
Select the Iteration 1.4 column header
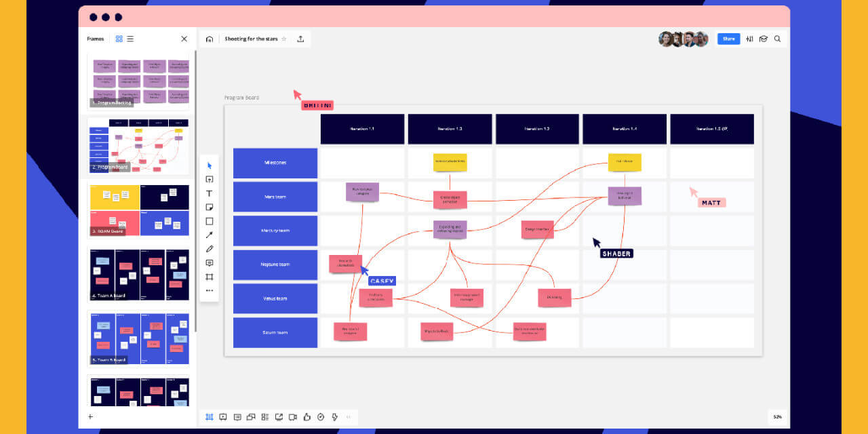[625, 129]
